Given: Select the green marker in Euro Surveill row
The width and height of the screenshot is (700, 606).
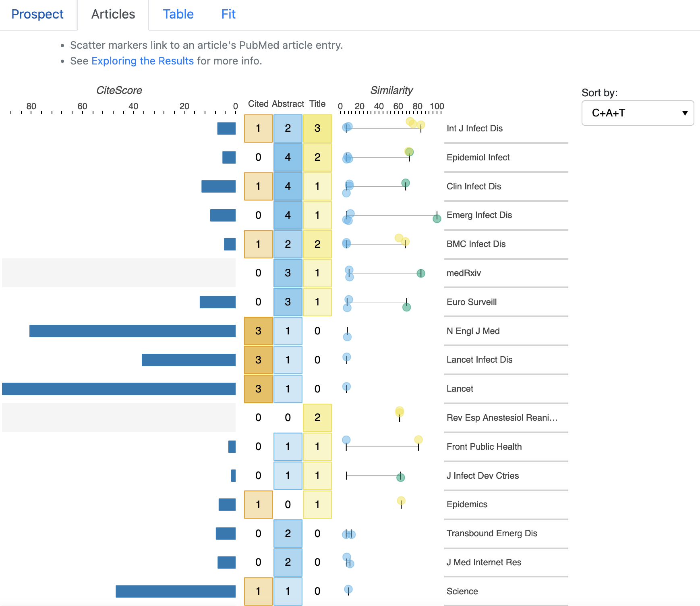Looking at the screenshot, I should coord(407,307).
